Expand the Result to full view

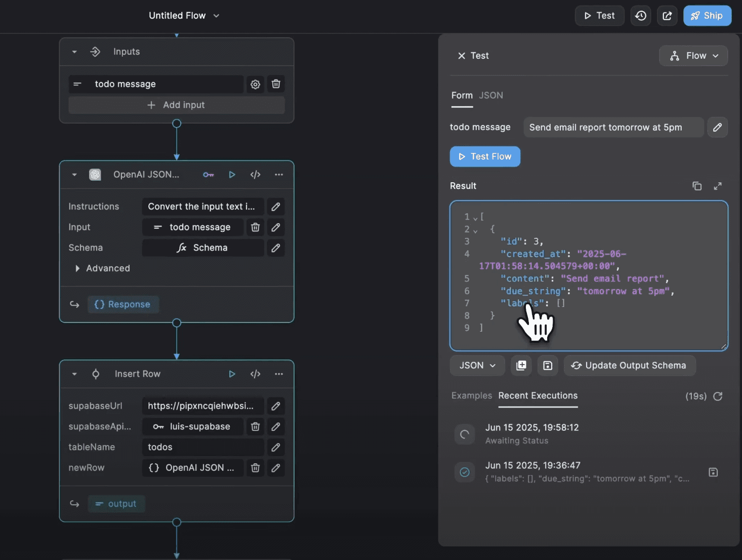point(718,186)
